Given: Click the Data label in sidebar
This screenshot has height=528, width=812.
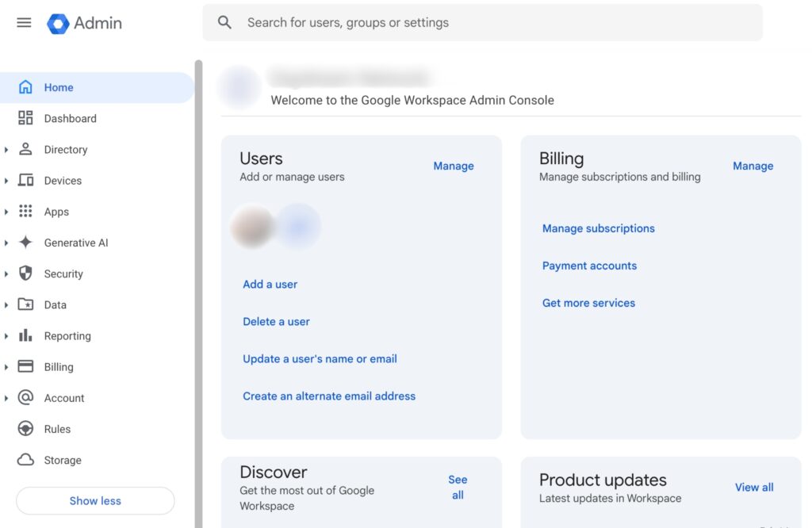Looking at the screenshot, I should click(x=55, y=305).
